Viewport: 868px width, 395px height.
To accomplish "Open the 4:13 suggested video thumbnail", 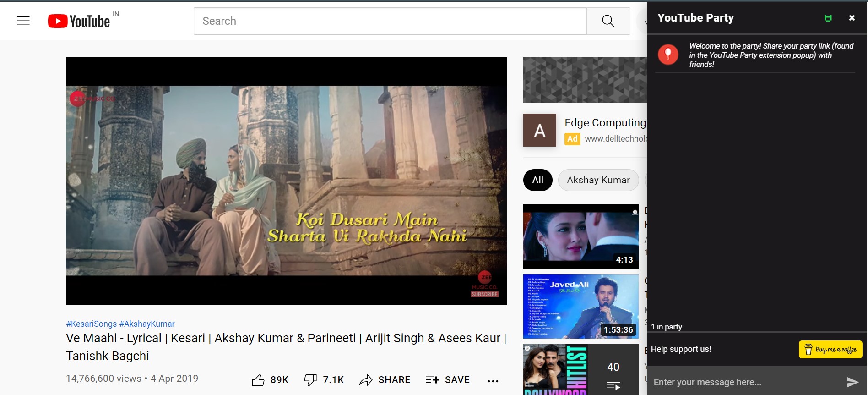I will (x=581, y=236).
